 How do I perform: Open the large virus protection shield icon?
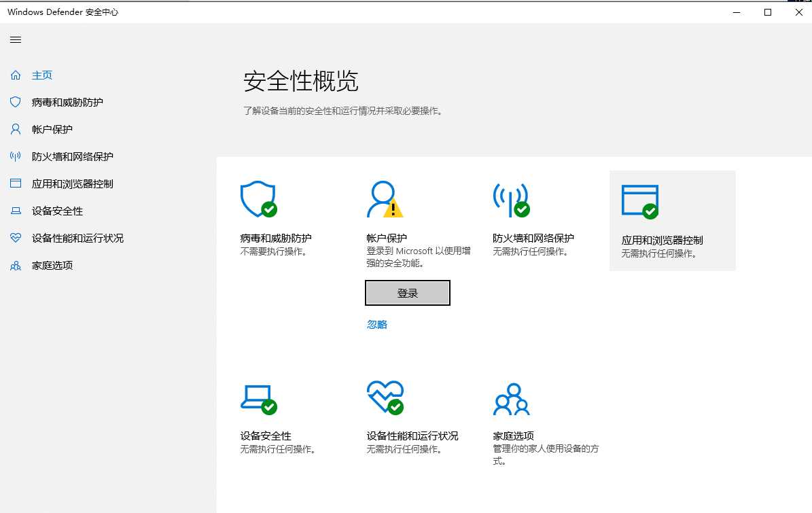pos(258,199)
